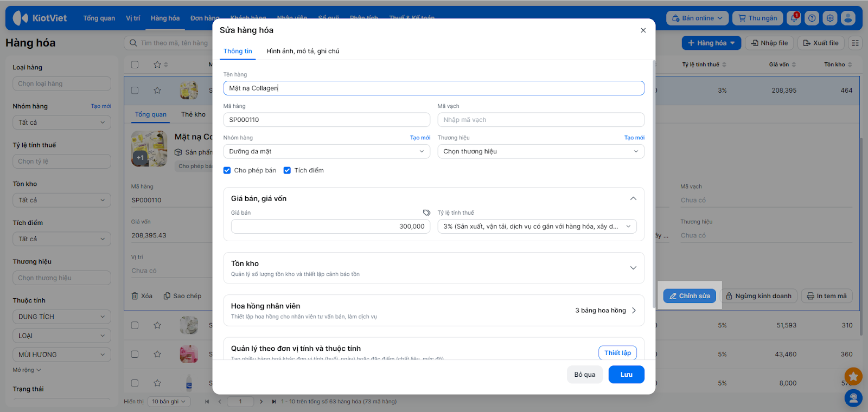Switch to Hình ảnh, mô tả, ghi chú tab
Image resolution: width=868 pixels, height=412 pixels.
[x=303, y=51]
